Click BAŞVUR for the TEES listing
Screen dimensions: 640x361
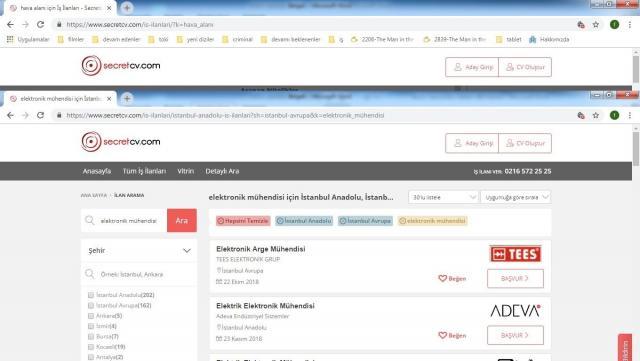516,279
